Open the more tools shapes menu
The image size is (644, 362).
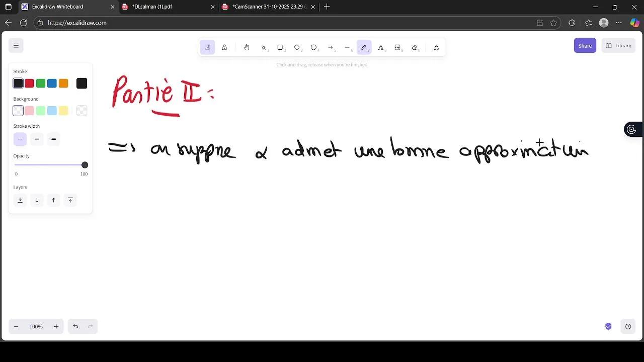click(436, 47)
